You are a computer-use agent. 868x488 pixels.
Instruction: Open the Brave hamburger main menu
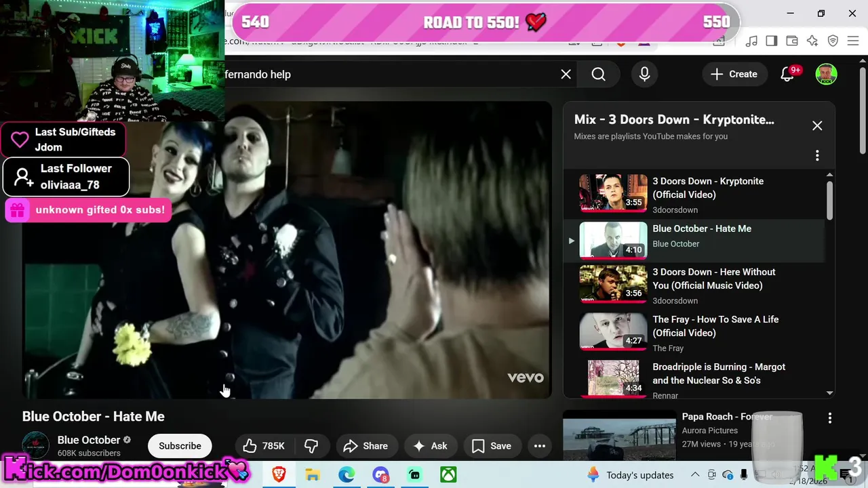pos(854,41)
